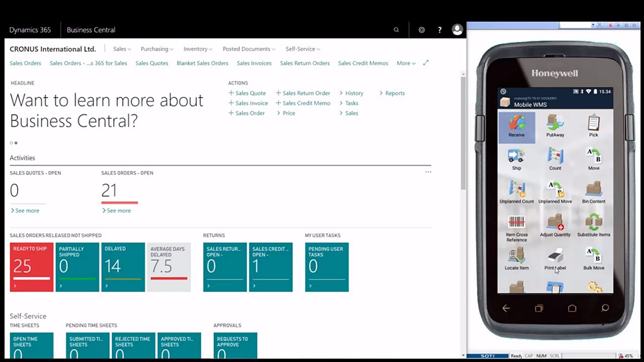This screenshot has width=644, height=362.
Task: Tap the recent apps button on device
Action: point(539,308)
